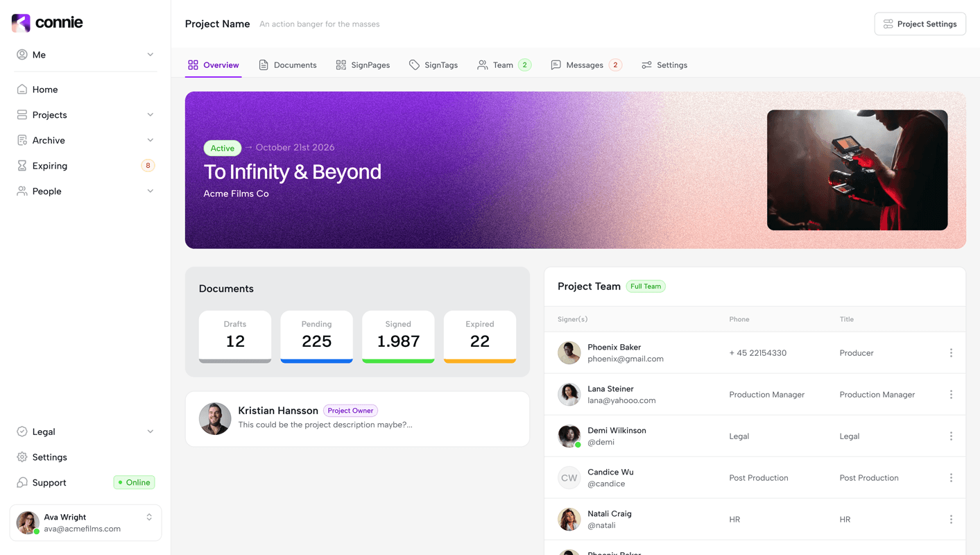
Task: Switch to the Overview tab
Action: point(213,65)
